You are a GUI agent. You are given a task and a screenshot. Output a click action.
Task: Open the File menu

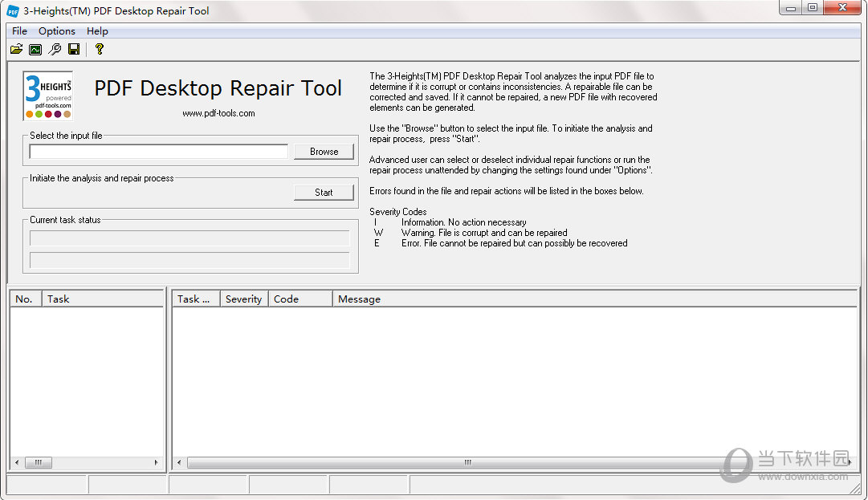click(x=19, y=31)
